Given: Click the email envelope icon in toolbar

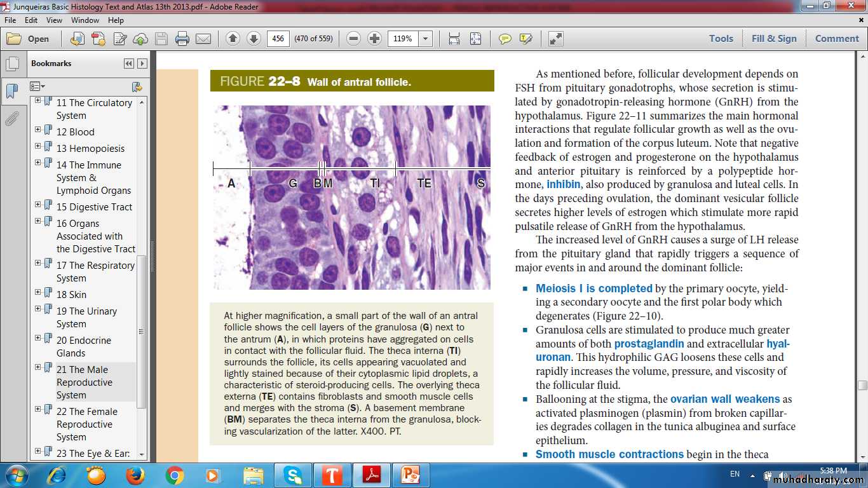Looking at the screenshot, I should (203, 39).
